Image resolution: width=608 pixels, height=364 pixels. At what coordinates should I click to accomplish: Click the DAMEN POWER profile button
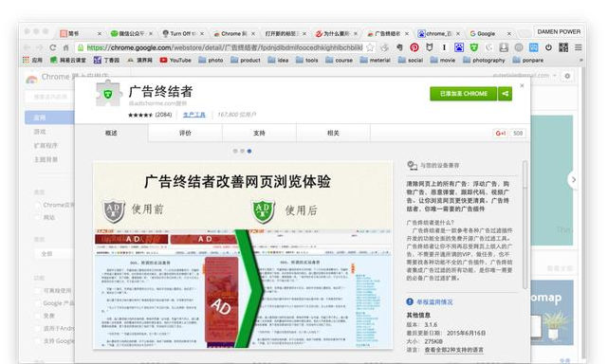(x=559, y=32)
